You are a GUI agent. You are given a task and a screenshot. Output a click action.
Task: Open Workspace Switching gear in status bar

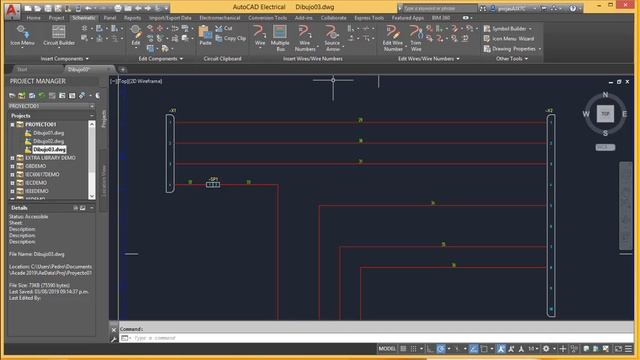tap(546, 349)
